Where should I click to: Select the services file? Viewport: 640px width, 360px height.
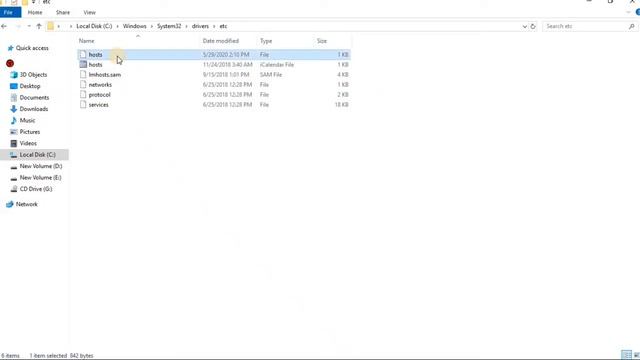tap(214, 104)
